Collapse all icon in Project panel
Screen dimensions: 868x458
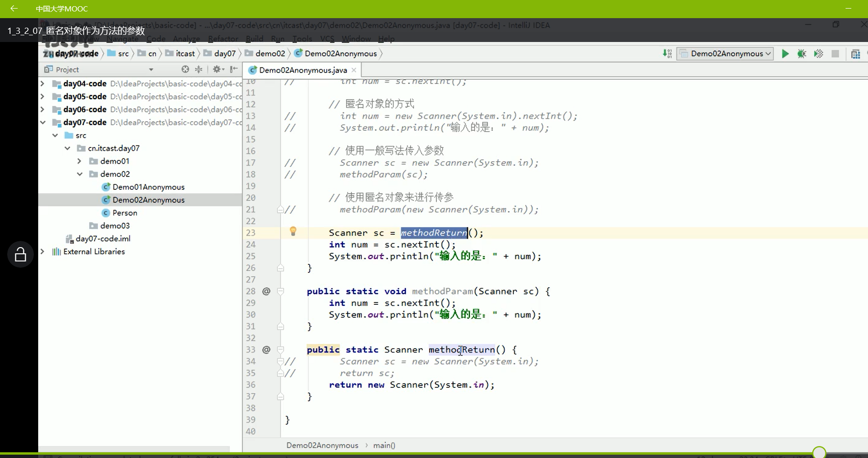point(199,70)
